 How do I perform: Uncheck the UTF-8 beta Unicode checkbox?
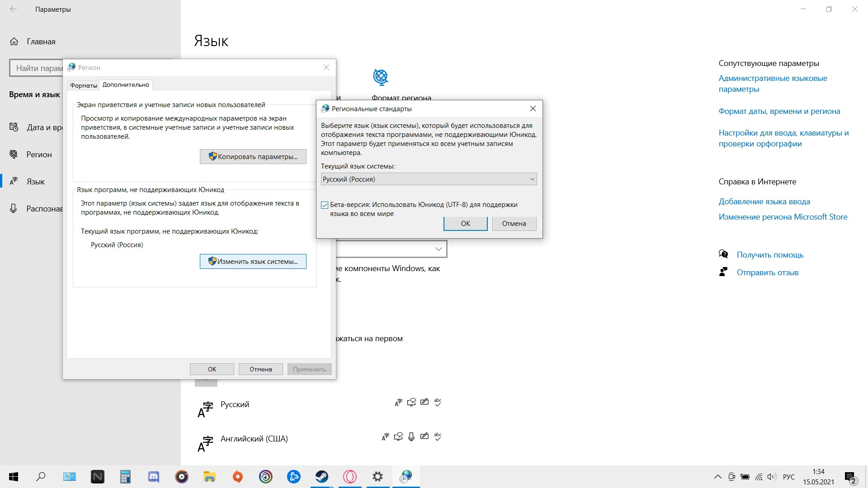(x=325, y=205)
